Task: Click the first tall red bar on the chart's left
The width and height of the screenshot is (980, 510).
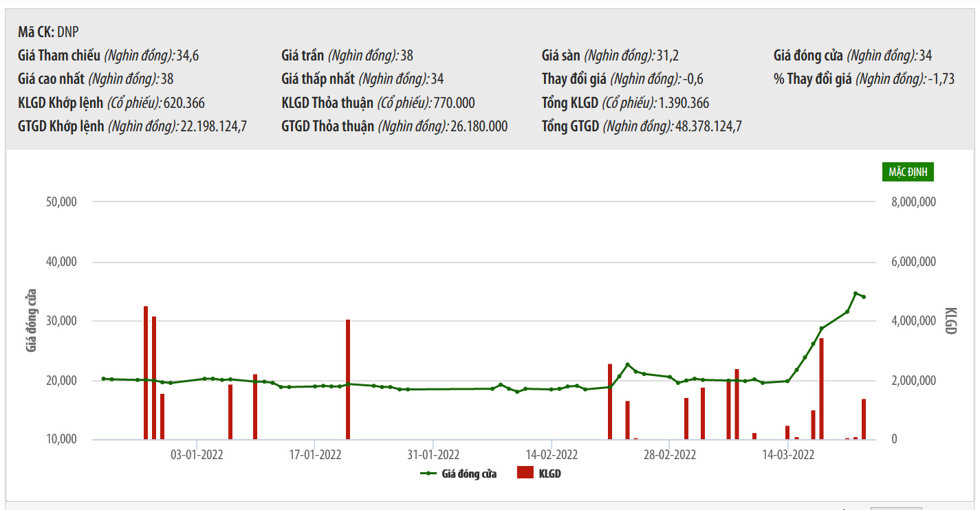Action: [x=146, y=371]
